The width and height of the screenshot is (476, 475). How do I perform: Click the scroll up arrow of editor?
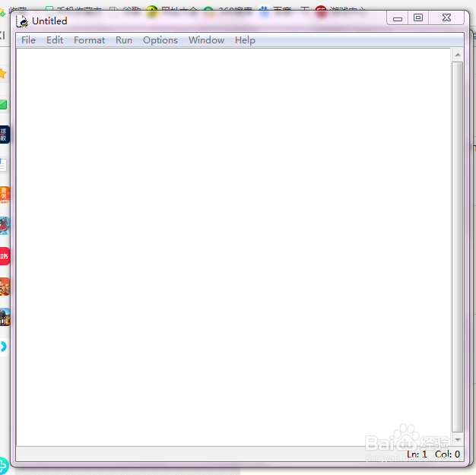click(458, 55)
